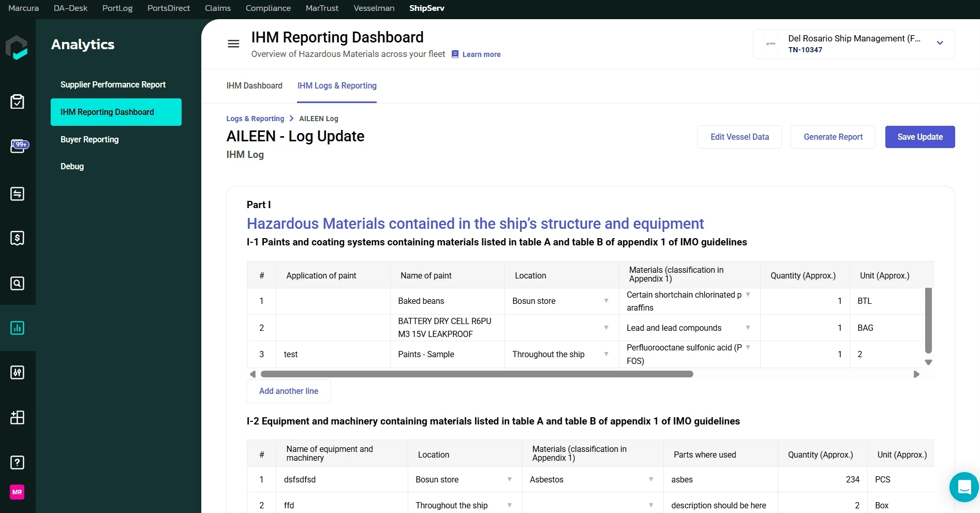The width and height of the screenshot is (980, 513).
Task: Switch to IHM Dashboard tab
Action: coord(254,85)
